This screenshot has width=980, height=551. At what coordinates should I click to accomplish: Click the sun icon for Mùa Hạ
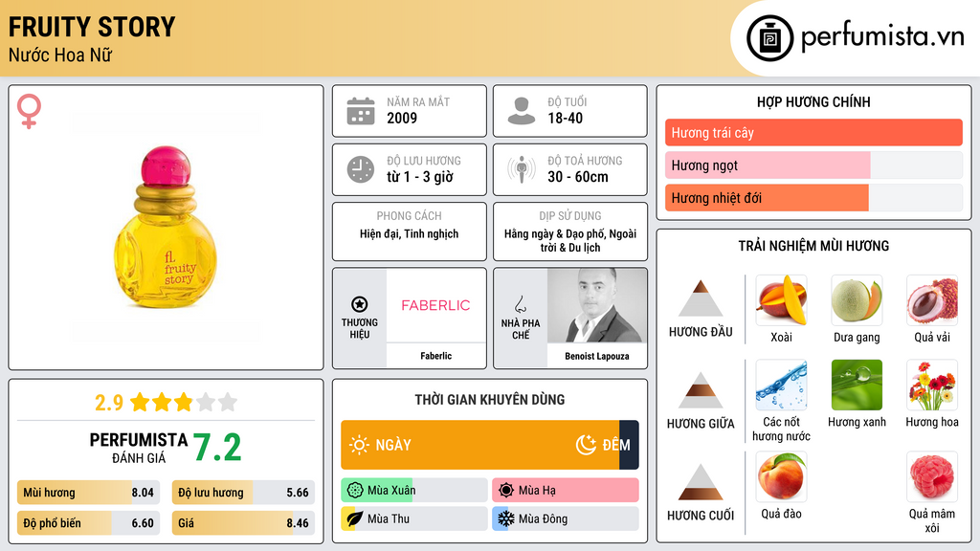[x=506, y=491]
